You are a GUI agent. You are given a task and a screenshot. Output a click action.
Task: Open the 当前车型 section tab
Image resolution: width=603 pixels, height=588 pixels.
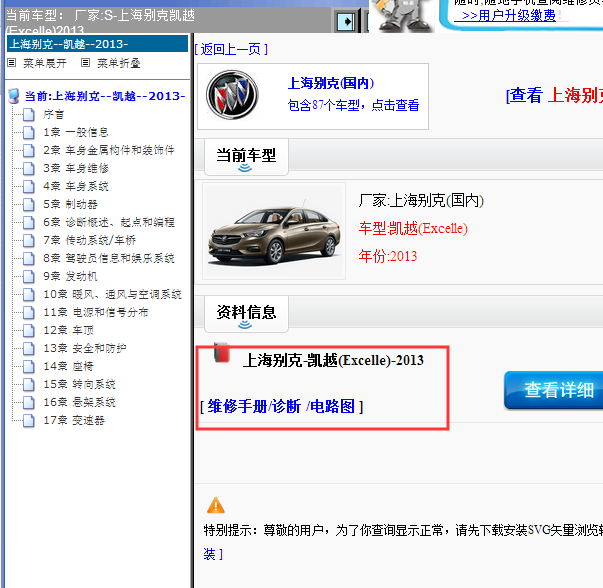(246, 157)
